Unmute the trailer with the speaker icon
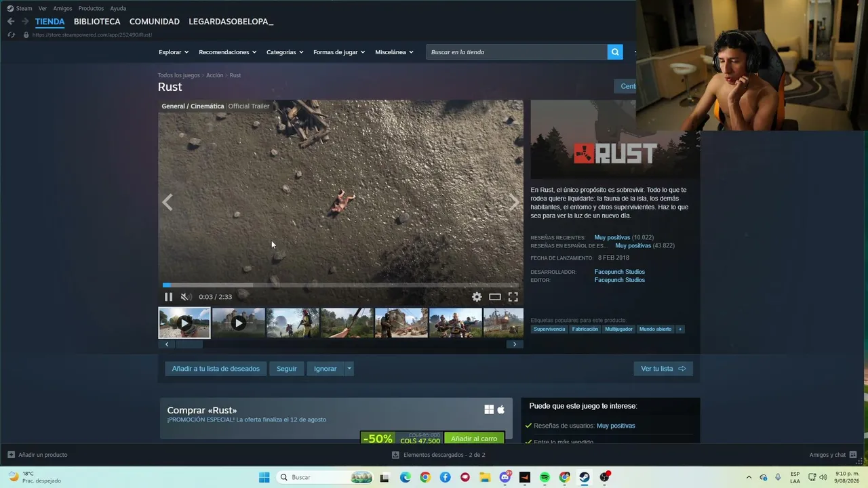 (x=186, y=297)
